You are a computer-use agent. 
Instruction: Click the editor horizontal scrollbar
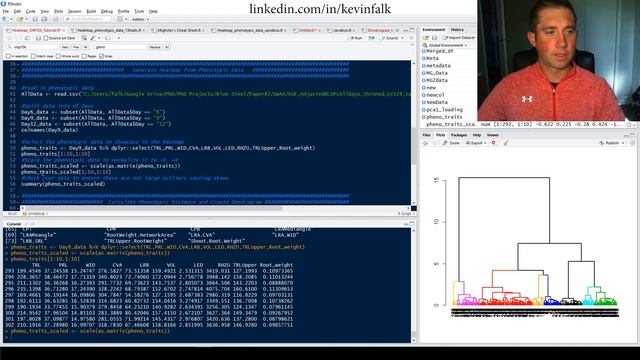tap(153, 208)
